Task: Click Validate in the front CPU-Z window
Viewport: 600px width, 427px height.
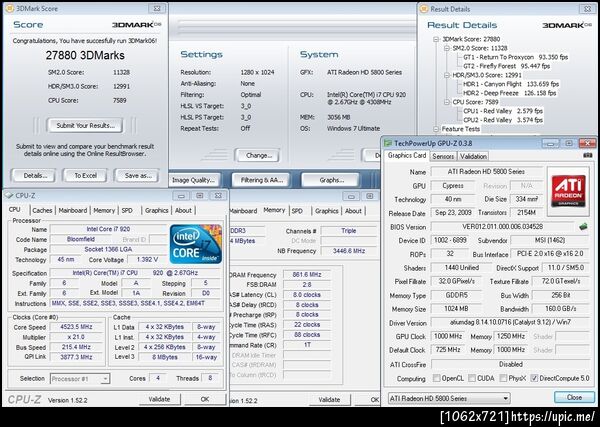Action: pyautogui.click(x=159, y=399)
